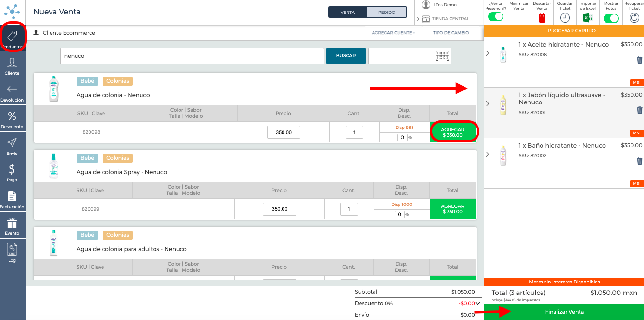644x320 pixels.
Task: Click price field for Agua de colonia Spray
Action: coord(279,209)
